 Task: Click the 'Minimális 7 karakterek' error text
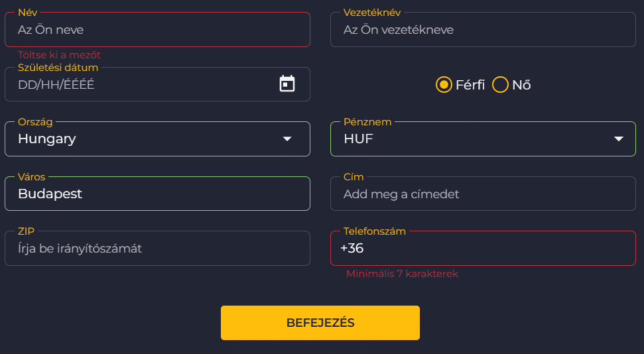[x=402, y=274]
